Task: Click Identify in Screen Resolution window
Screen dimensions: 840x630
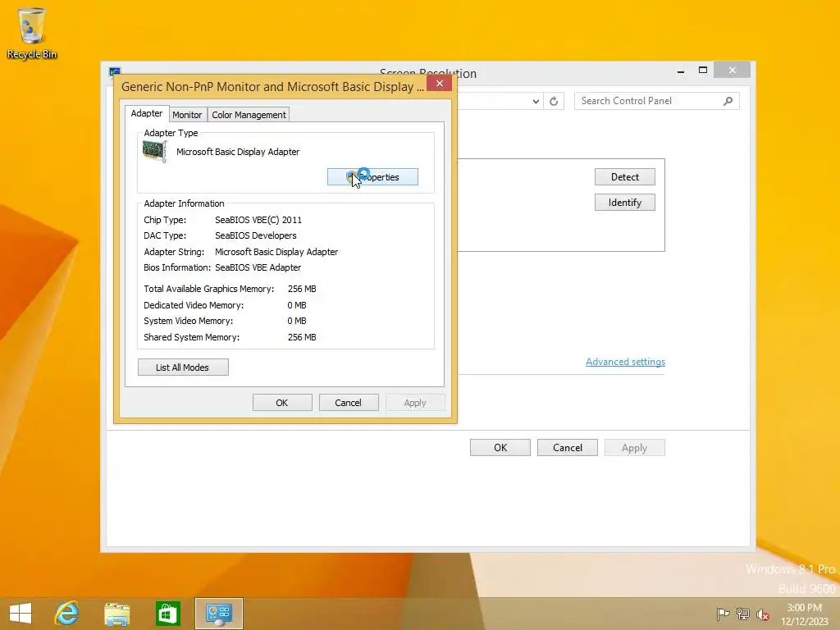Action: tap(624, 202)
